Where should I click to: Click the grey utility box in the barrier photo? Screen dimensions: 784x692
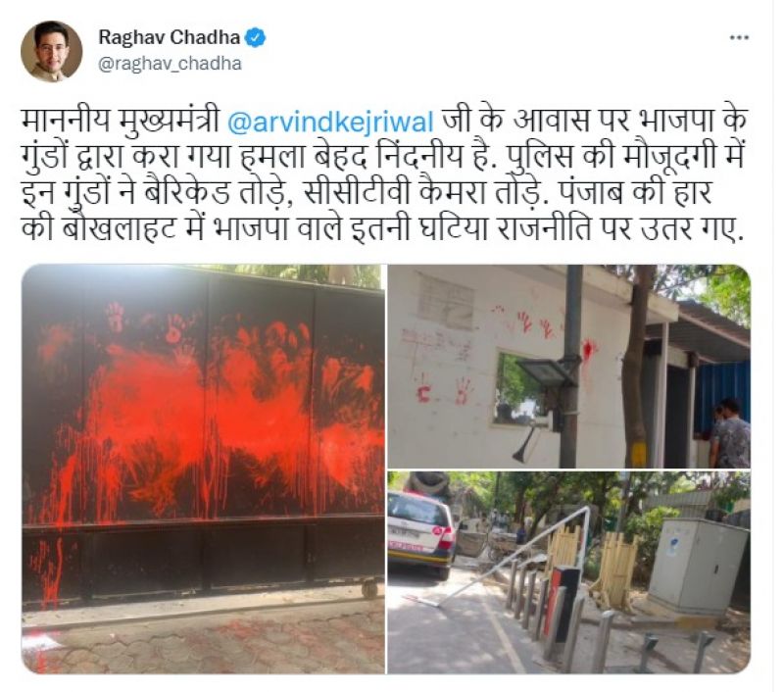pos(698,567)
